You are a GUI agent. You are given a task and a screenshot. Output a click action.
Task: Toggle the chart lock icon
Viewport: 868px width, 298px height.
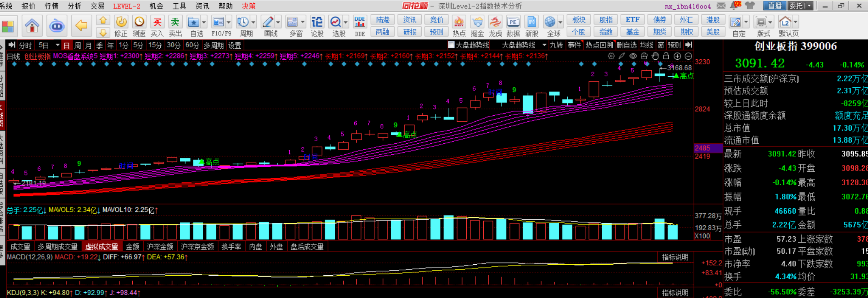pyautogui.click(x=666, y=56)
